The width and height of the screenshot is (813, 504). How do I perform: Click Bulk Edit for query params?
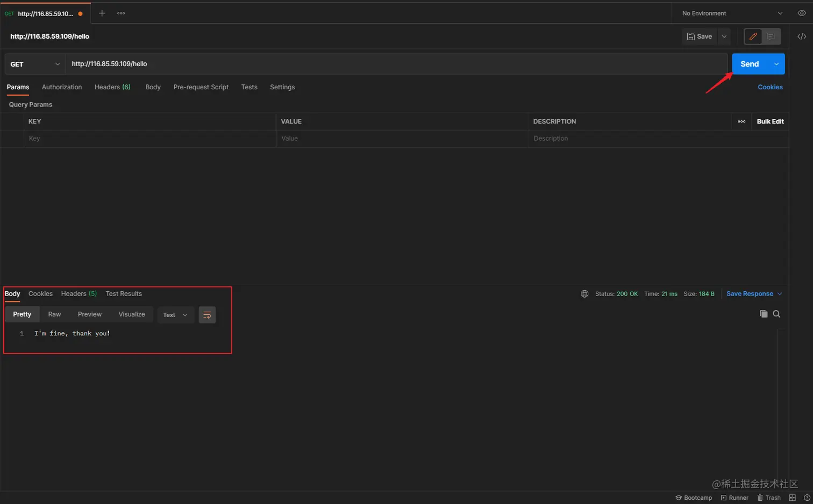click(x=770, y=121)
